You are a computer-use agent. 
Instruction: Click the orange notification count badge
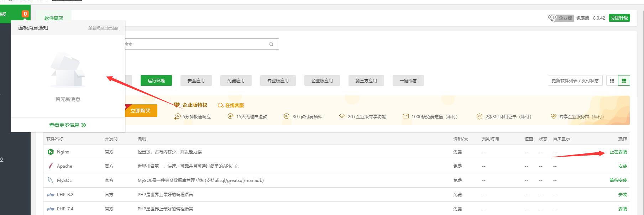(x=25, y=14)
